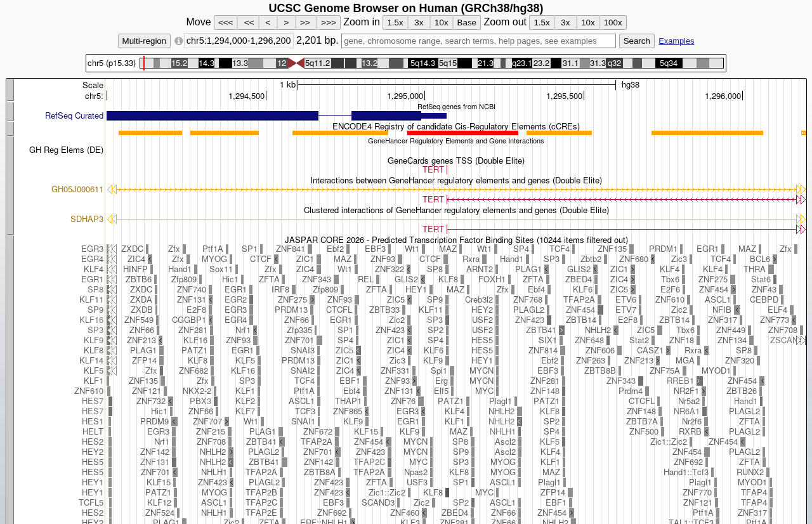Zoom in 3x
This screenshot has height=524, width=812.
coord(419,23)
